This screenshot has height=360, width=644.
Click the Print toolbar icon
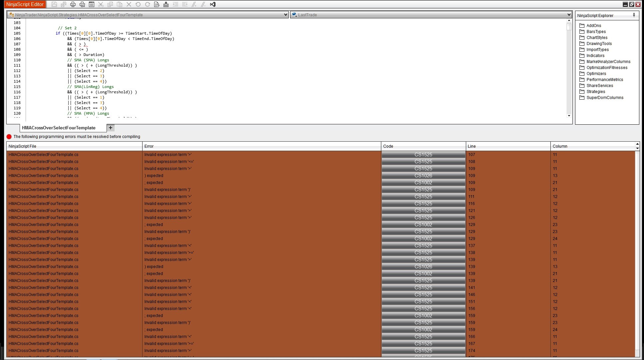[73, 4]
